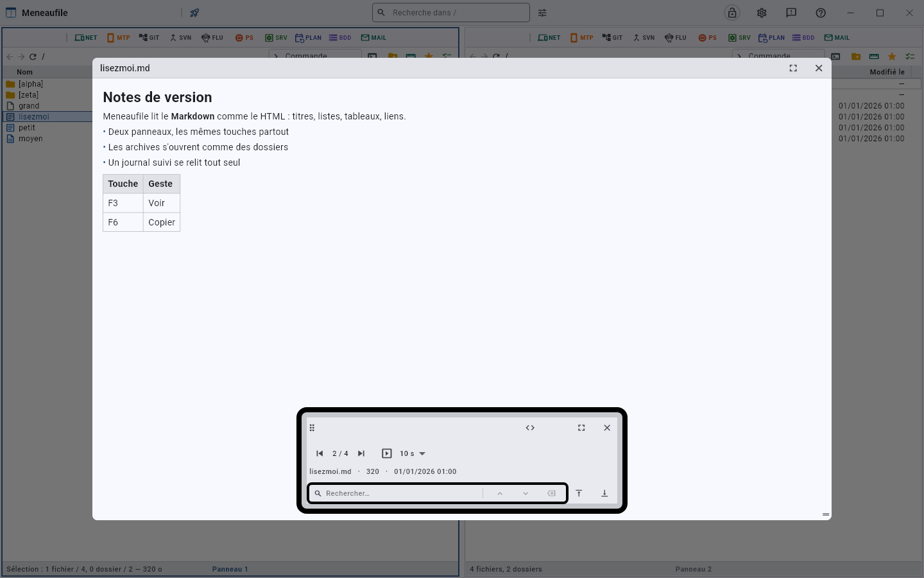Open application settings gear
924x578 pixels.
(762, 13)
